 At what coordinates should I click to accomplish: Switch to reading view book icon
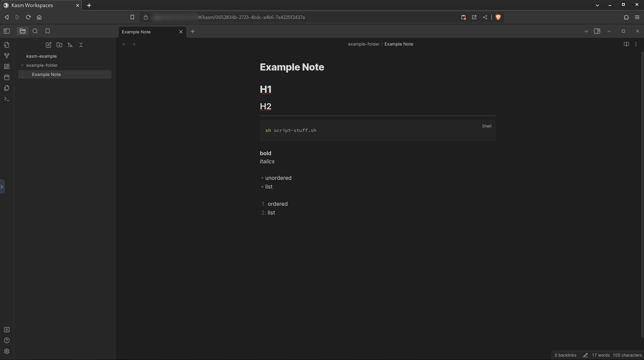[x=626, y=44]
